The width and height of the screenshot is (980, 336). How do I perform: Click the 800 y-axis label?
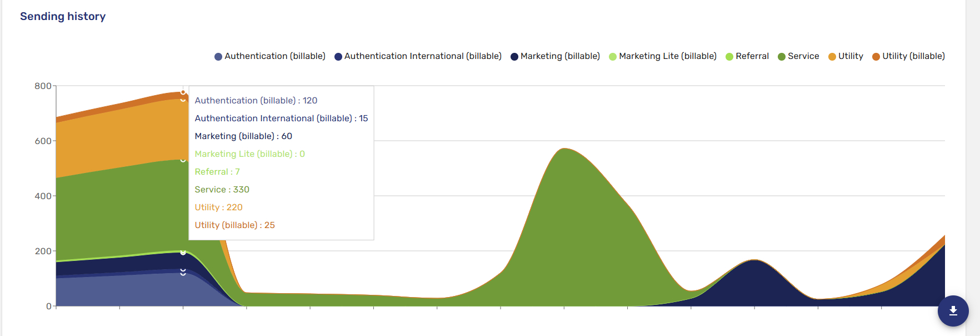[x=43, y=86]
